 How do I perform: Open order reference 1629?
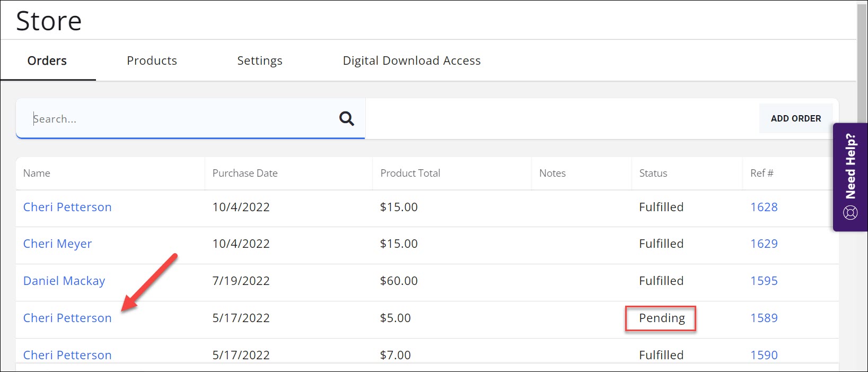tap(764, 244)
